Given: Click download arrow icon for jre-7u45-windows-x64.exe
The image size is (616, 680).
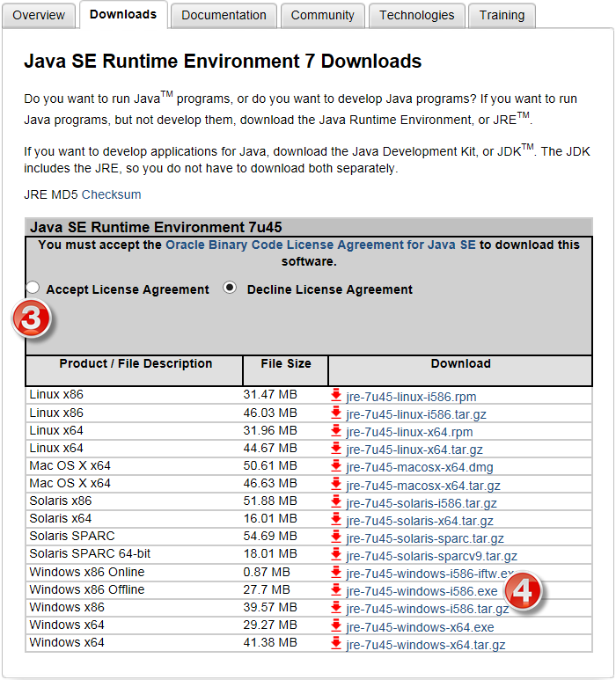Looking at the screenshot, I should pyautogui.click(x=336, y=625).
